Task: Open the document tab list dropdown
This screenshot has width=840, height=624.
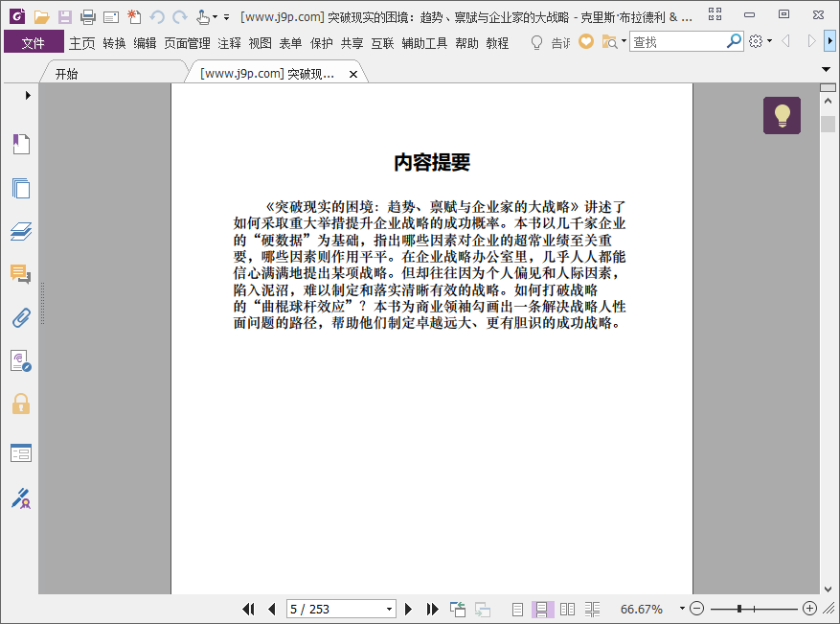Action: point(826,69)
